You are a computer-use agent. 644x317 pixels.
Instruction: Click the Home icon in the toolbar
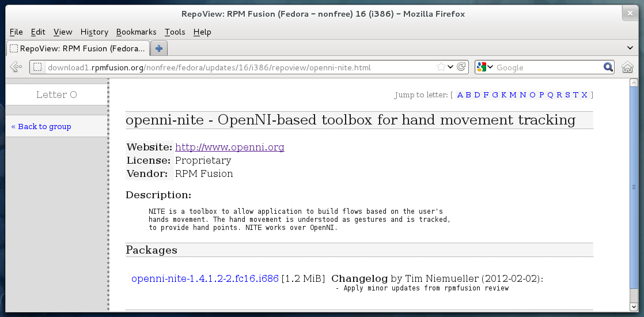[627, 67]
